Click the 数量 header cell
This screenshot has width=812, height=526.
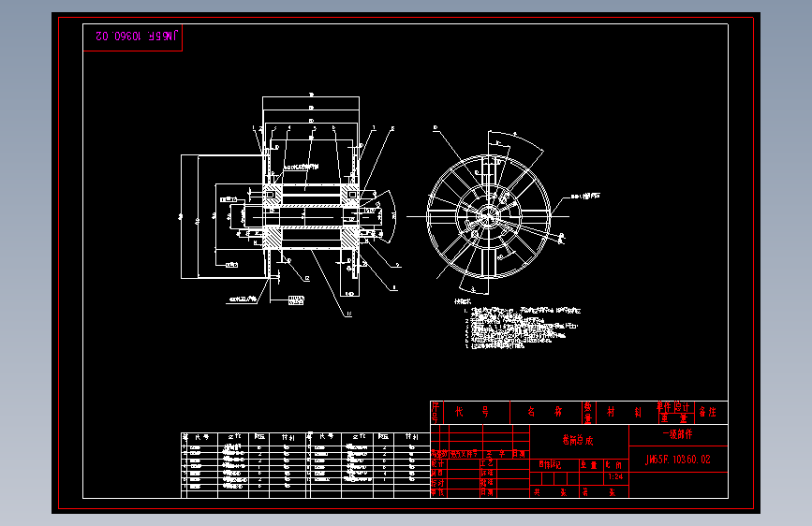(588, 413)
